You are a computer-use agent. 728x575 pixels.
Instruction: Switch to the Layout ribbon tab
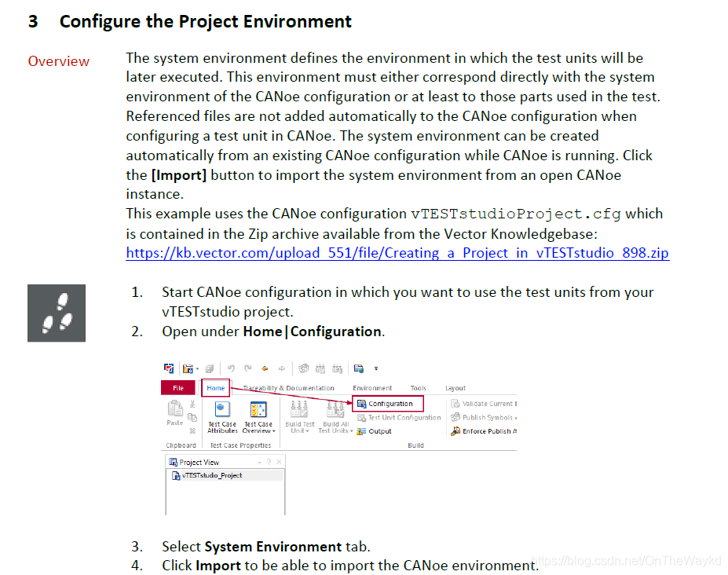pyautogui.click(x=455, y=388)
